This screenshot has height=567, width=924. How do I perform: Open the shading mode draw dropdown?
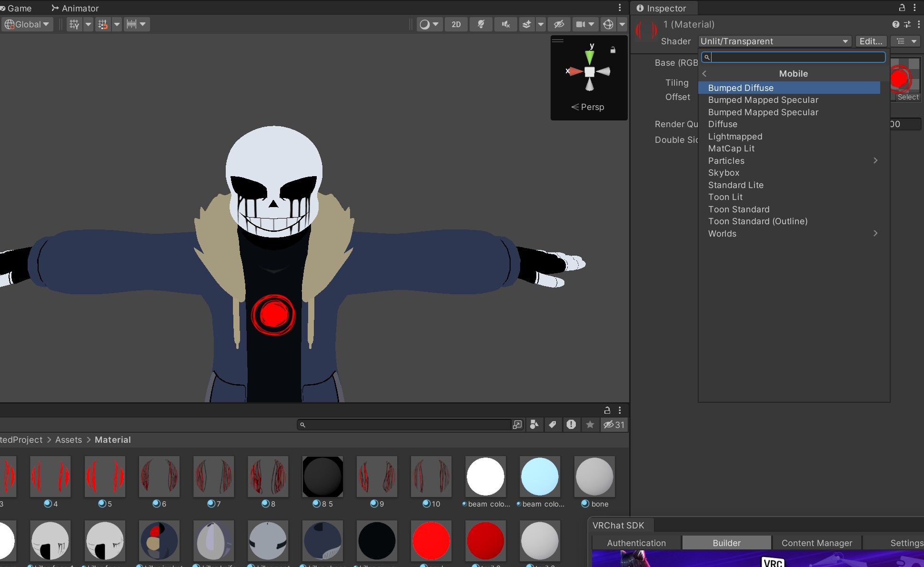point(429,24)
